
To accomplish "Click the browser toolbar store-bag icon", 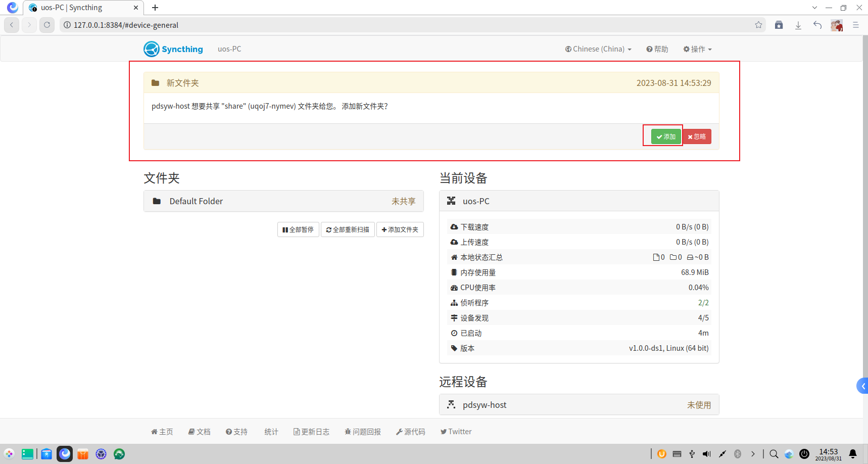I will 779,25.
